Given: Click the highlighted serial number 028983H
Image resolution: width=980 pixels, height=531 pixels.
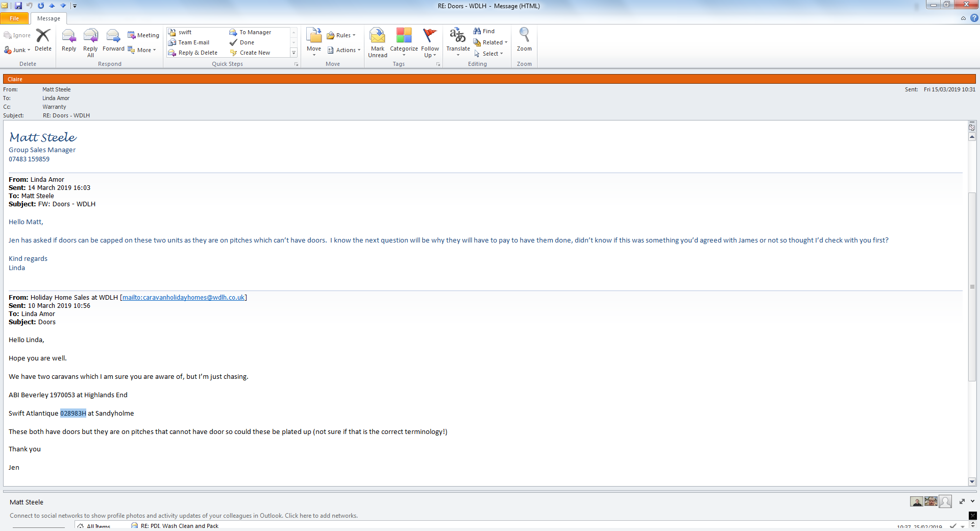Looking at the screenshot, I should 73,414.
